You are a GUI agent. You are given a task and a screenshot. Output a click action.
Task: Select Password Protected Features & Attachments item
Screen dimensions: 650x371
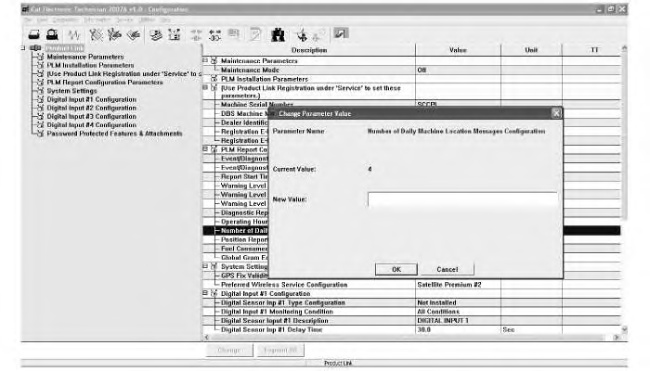pos(114,133)
